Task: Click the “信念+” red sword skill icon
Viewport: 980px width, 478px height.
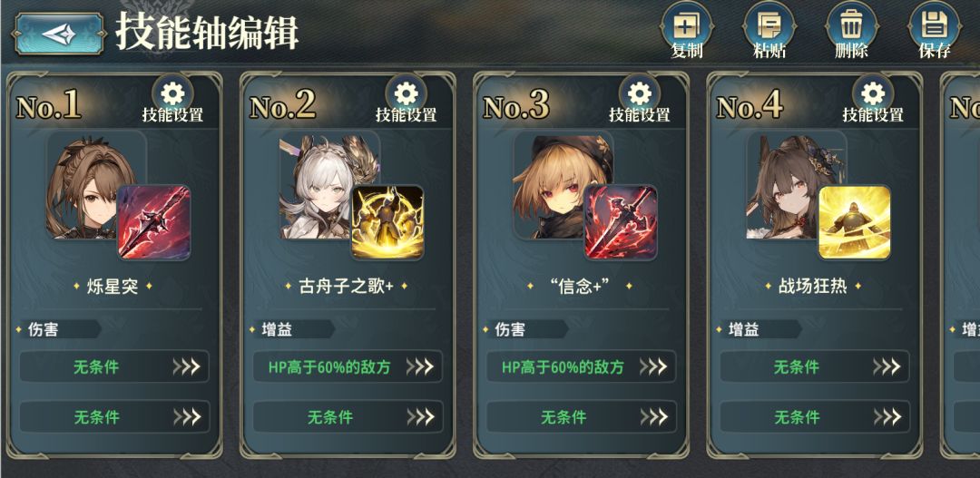Action: [x=621, y=222]
